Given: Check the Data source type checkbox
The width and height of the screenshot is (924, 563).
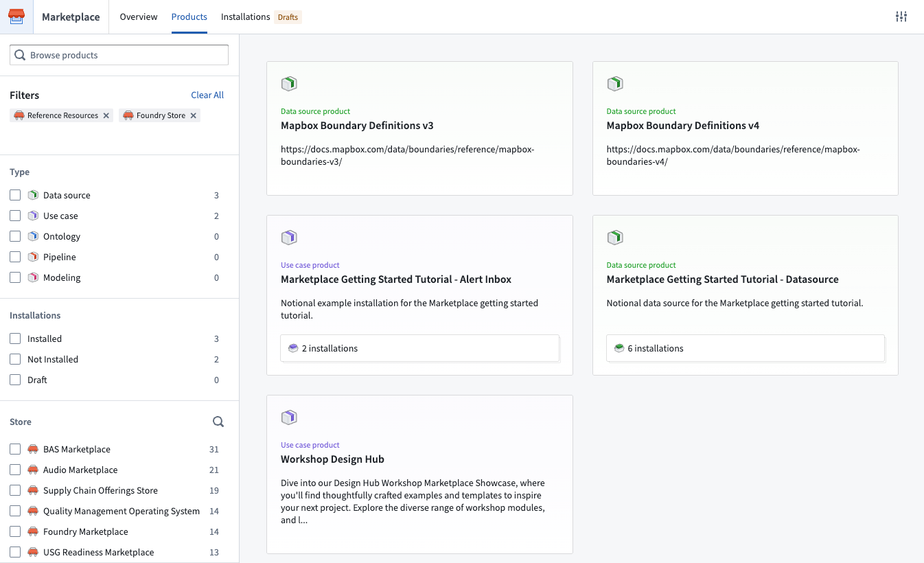Looking at the screenshot, I should [x=15, y=195].
